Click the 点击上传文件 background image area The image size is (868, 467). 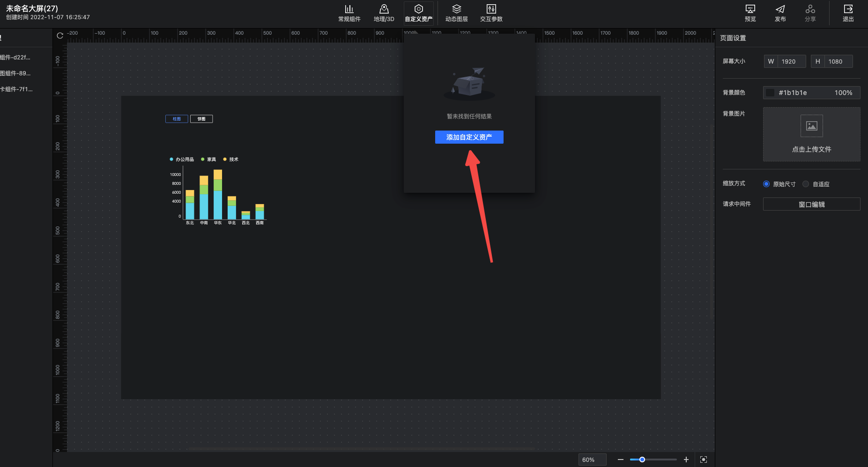tap(811, 134)
